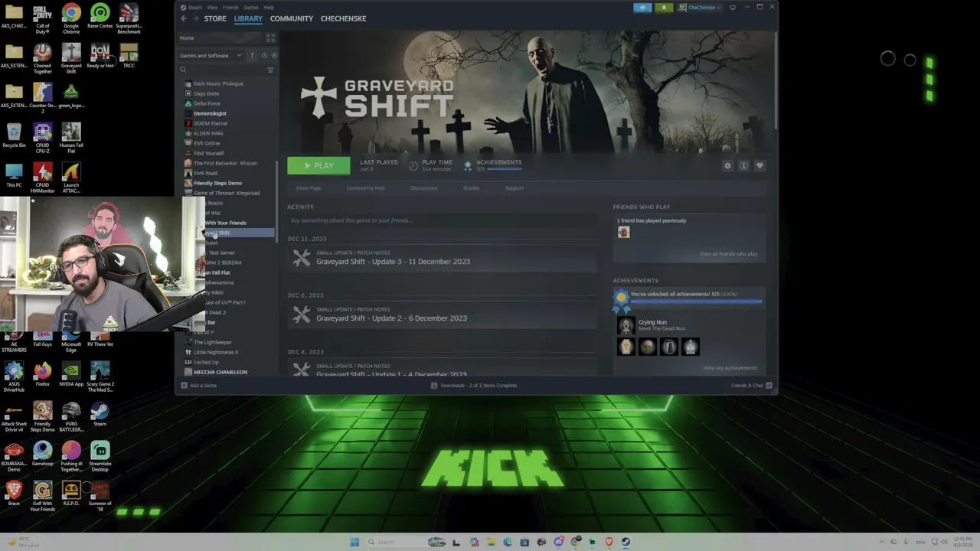Click the Windows Start button on taskbar
Image resolution: width=980 pixels, height=551 pixels.
(354, 542)
